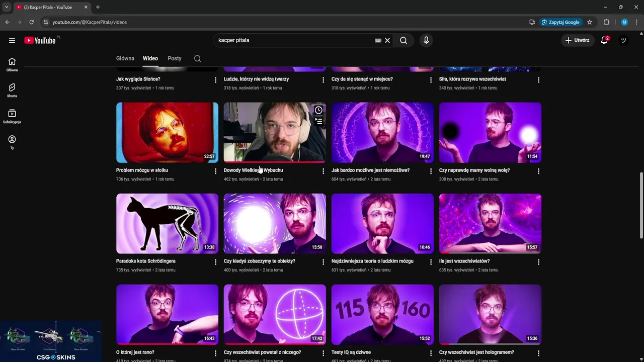644x362 pixels.
Task: Click in the YouTube search field
Action: [x=294, y=40]
